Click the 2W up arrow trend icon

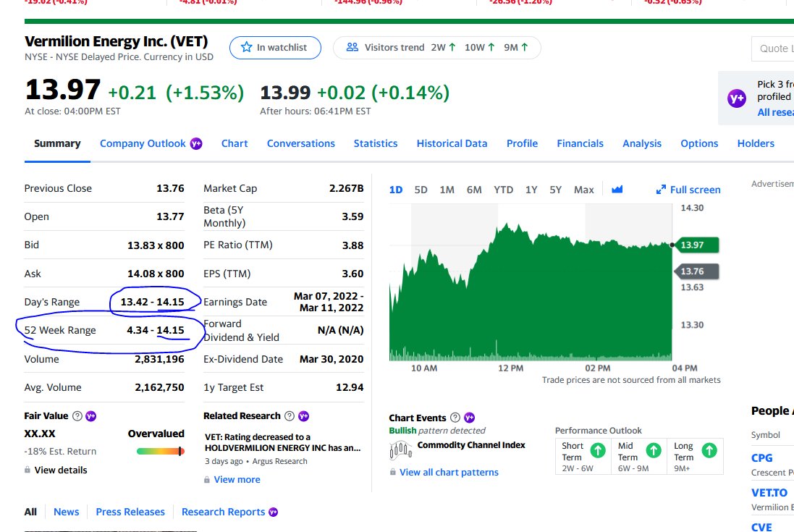452,47
